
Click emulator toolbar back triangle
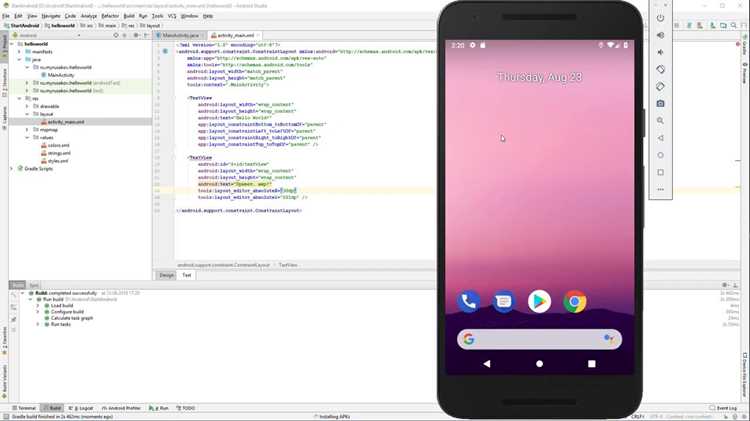point(660,138)
